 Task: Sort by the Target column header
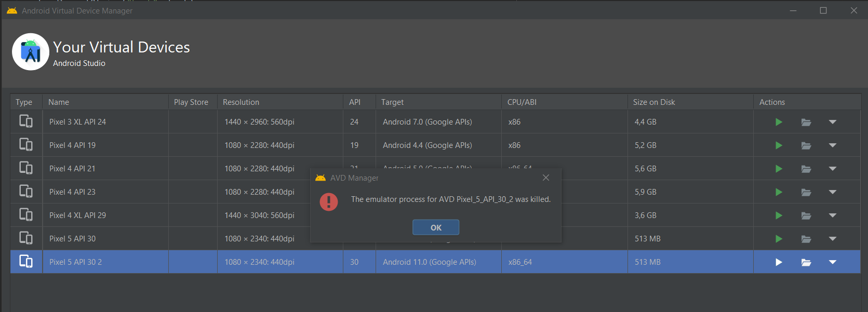(x=438, y=102)
